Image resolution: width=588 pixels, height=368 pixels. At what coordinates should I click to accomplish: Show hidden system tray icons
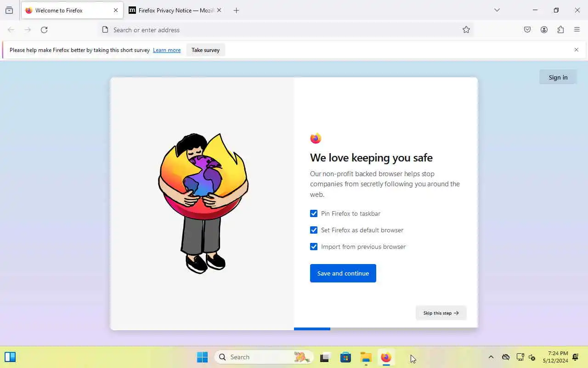(491, 357)
